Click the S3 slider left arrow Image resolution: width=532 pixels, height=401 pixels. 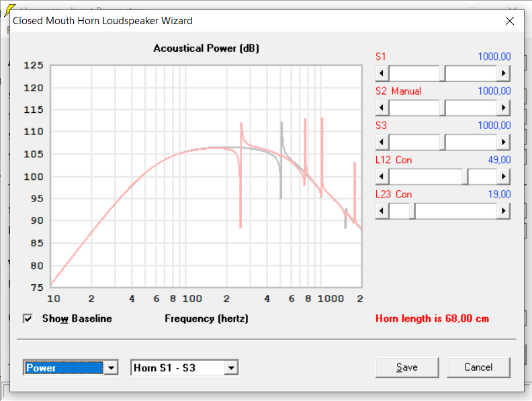click(382, 142)
